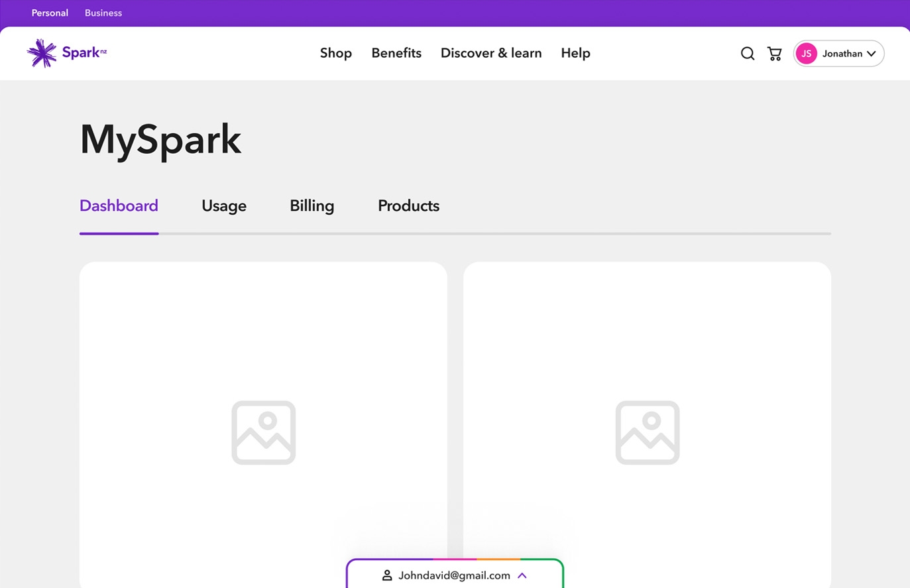Open the Benefits menu
Image resolution: width=910 pixels, height=588 pixels.
point(396,53)
